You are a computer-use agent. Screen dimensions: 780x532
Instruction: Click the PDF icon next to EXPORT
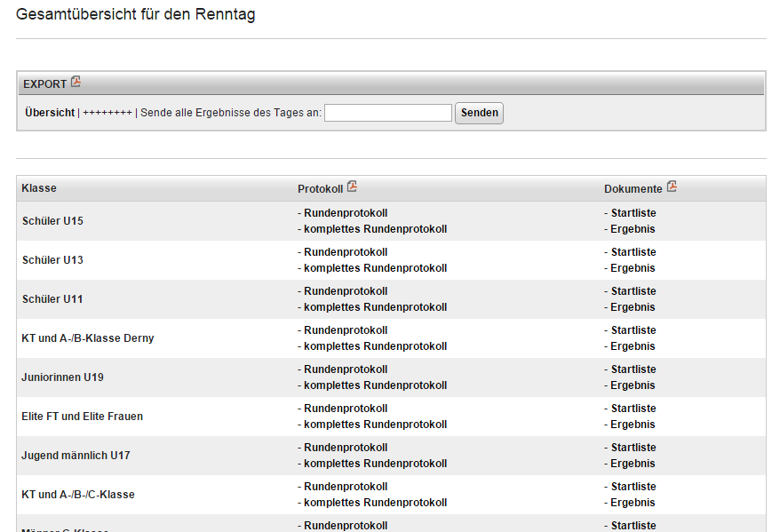tap(76, 83)
